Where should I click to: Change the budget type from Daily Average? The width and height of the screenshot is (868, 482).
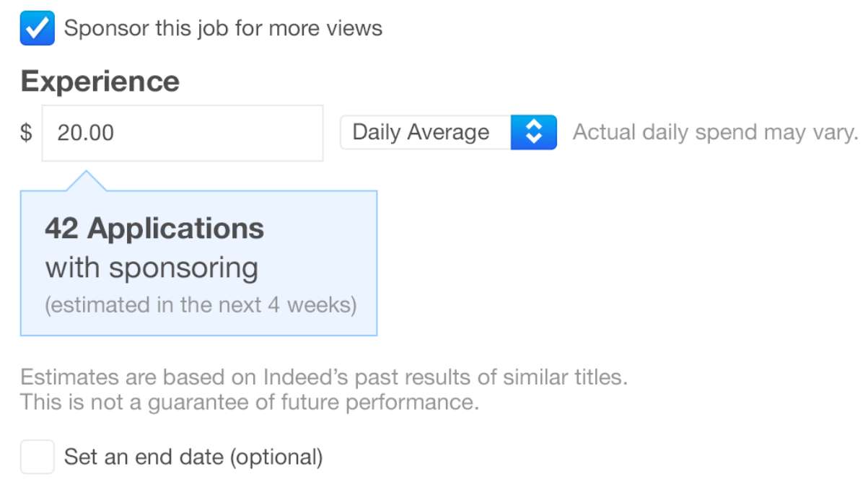pos(447,132)
